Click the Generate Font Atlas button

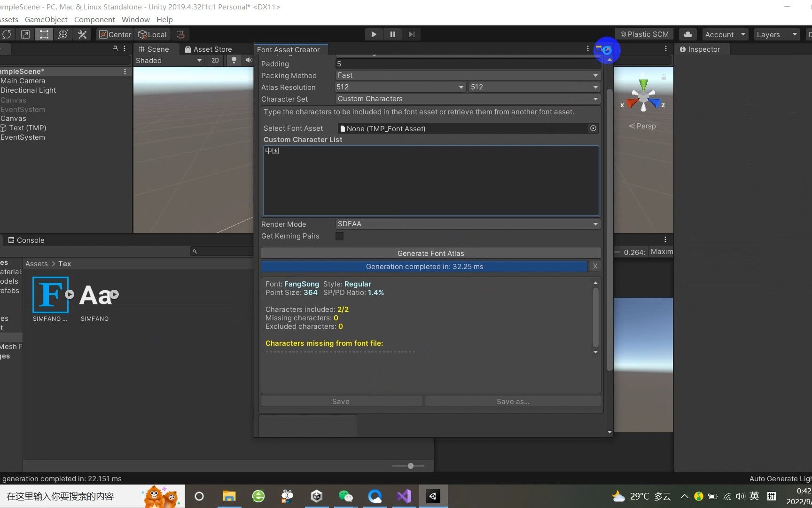click(x=430, y=253)
